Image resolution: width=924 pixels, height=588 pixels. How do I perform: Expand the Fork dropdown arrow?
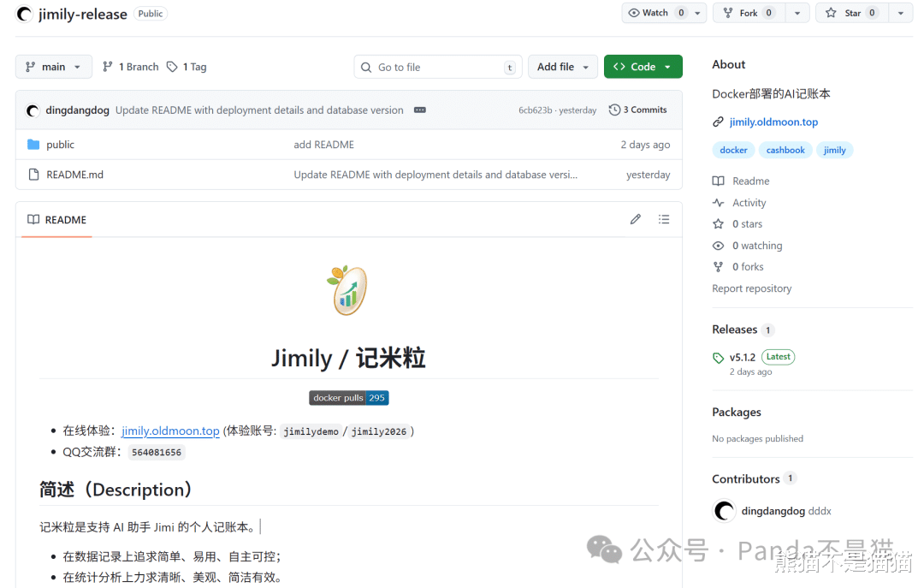[797, 13]
